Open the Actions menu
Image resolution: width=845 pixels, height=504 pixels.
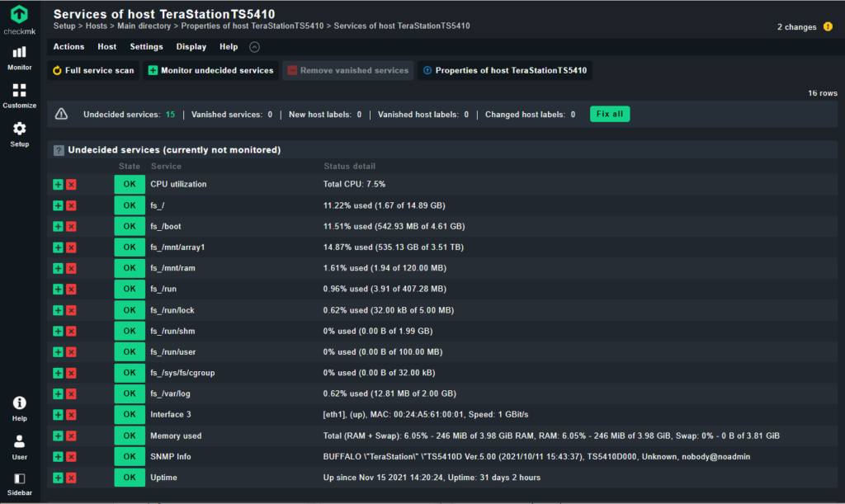point(68,47)
